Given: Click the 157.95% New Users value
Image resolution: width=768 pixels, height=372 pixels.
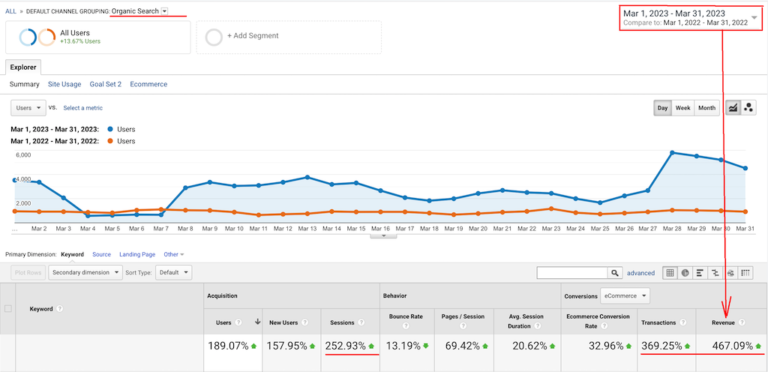Looking at the screenshot, I should point(287,346).
